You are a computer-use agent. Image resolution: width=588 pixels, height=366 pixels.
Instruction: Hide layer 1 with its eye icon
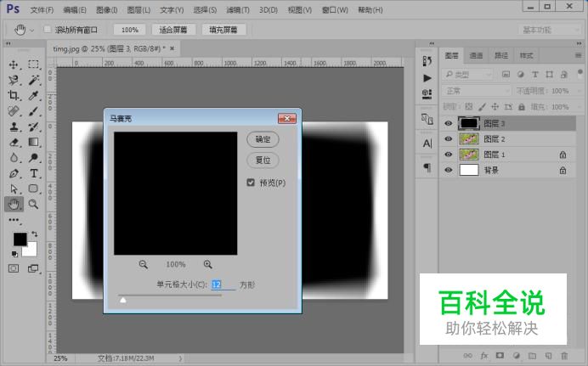pyautogui.click(x=448, y=155)
